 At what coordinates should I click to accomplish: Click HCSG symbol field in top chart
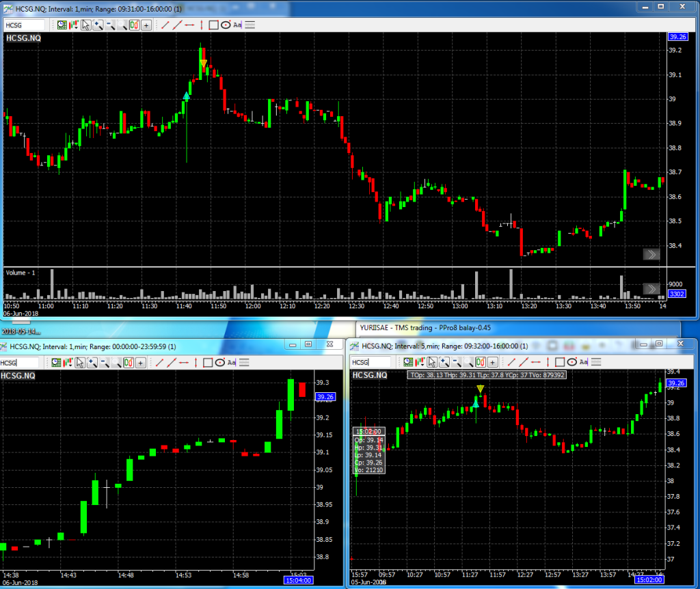pos(25,25)
